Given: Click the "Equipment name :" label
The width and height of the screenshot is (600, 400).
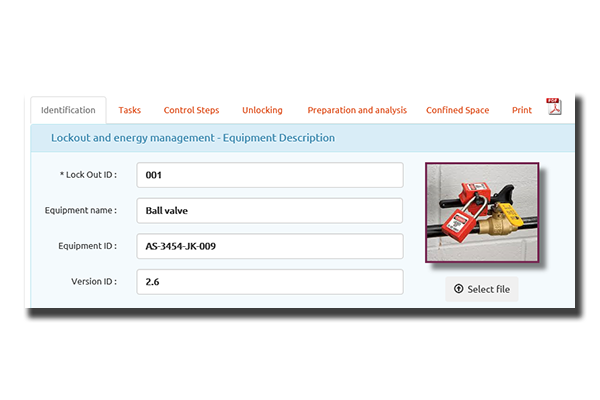Looking at the screenshot, I should 81,211.
